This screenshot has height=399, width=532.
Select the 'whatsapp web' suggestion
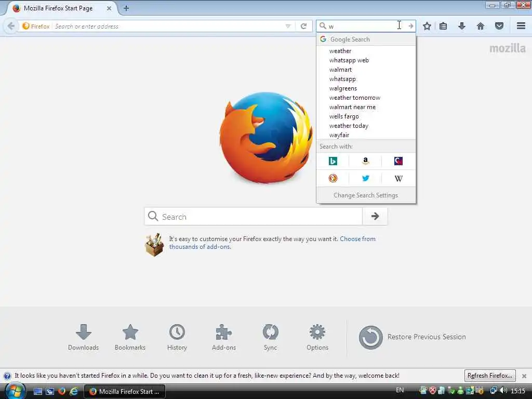point(366,60)
